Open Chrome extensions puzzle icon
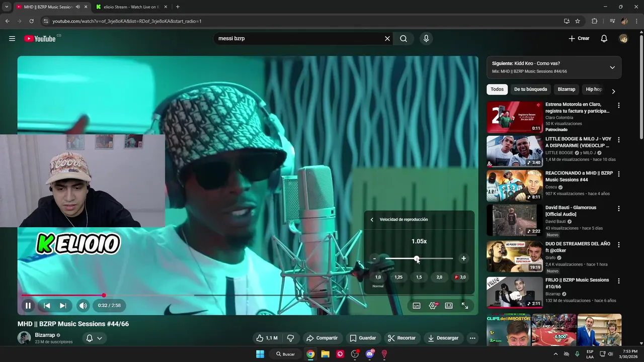Screen dimensions: 644x362 coord(594,21)
